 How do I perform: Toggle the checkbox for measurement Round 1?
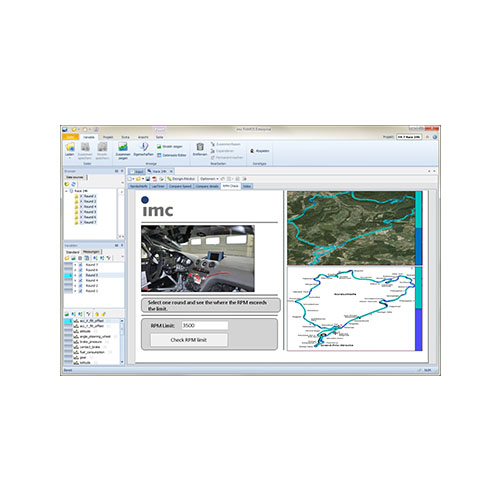(x=80, y=291)
